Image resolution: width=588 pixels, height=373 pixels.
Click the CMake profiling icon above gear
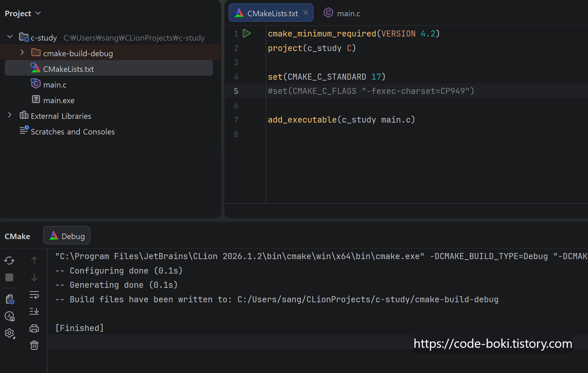pos(10,316)
